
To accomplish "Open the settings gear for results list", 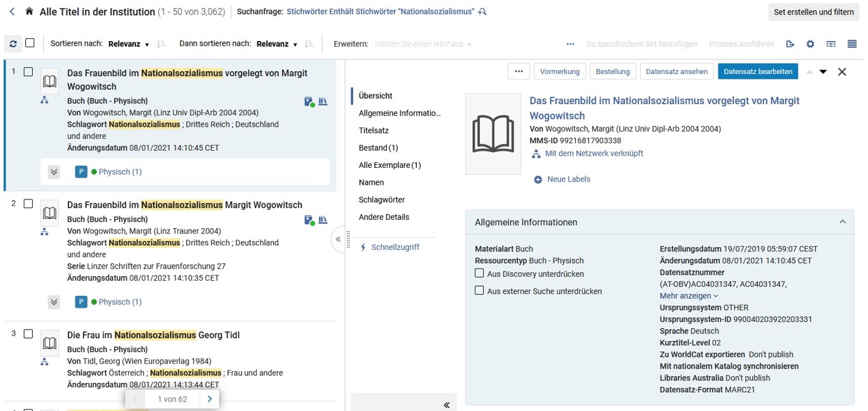I will (810, 44).
